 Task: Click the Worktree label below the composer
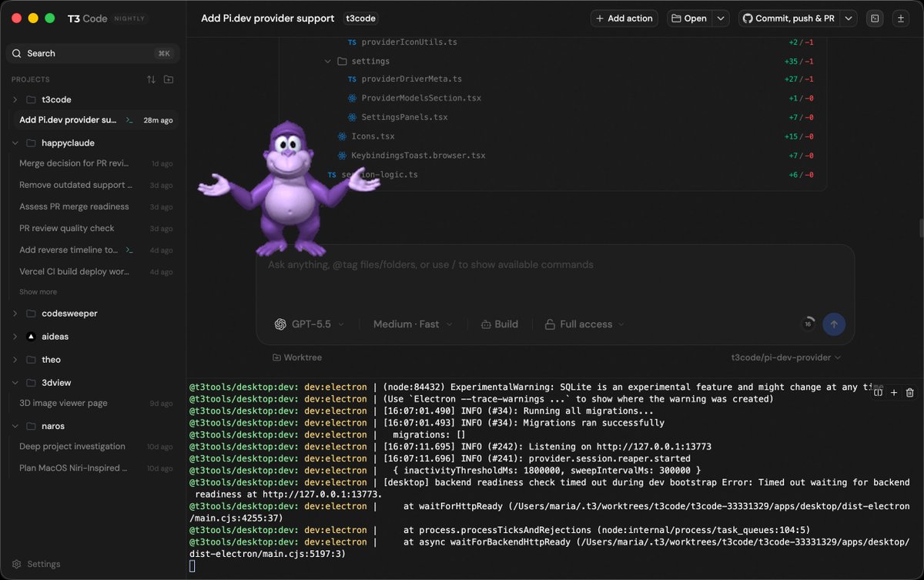[297, 357]
